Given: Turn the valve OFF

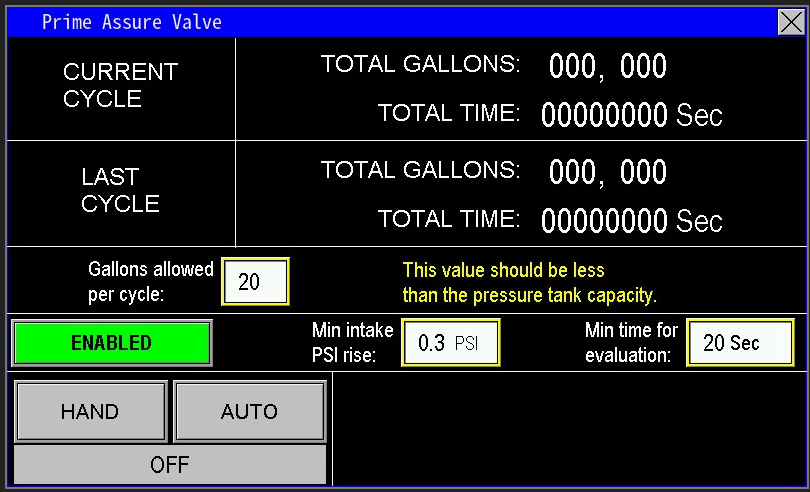Looking at the screenshot, I should pyautogui.click(x=169, y=465).
